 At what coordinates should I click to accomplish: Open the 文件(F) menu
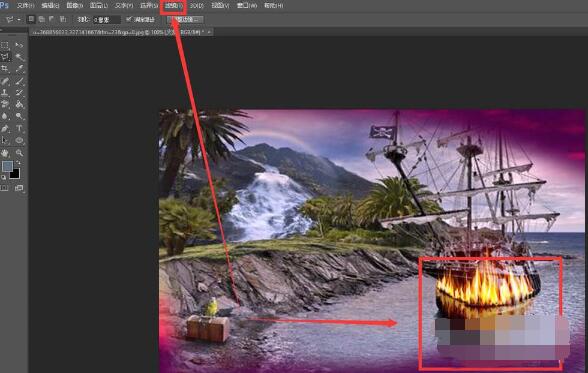[26, 6]
